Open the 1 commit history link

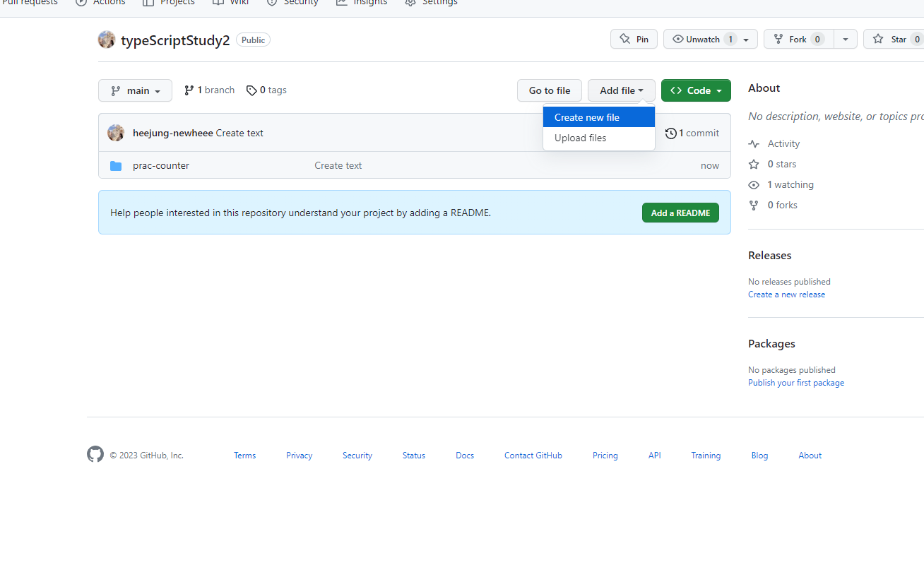[x=692, y=133]
